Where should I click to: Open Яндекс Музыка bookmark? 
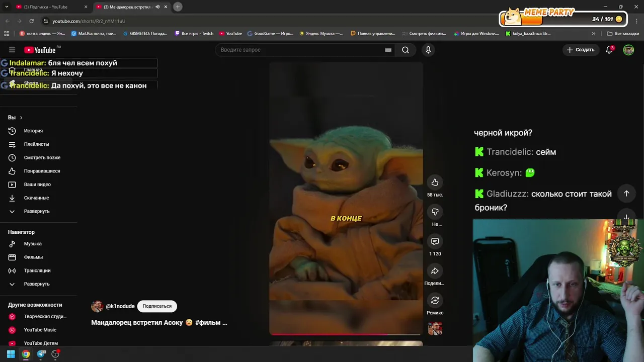click(321, 34)
